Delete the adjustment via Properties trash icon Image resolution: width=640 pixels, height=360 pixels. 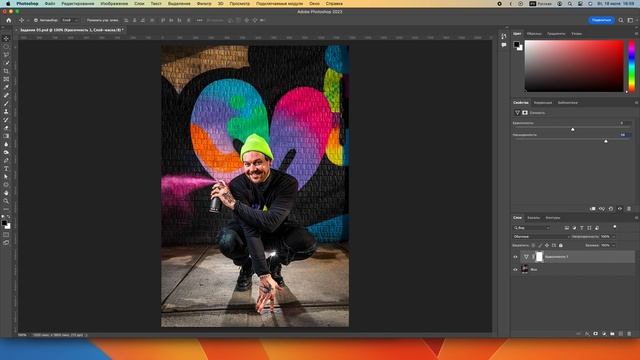click(629, 209)
